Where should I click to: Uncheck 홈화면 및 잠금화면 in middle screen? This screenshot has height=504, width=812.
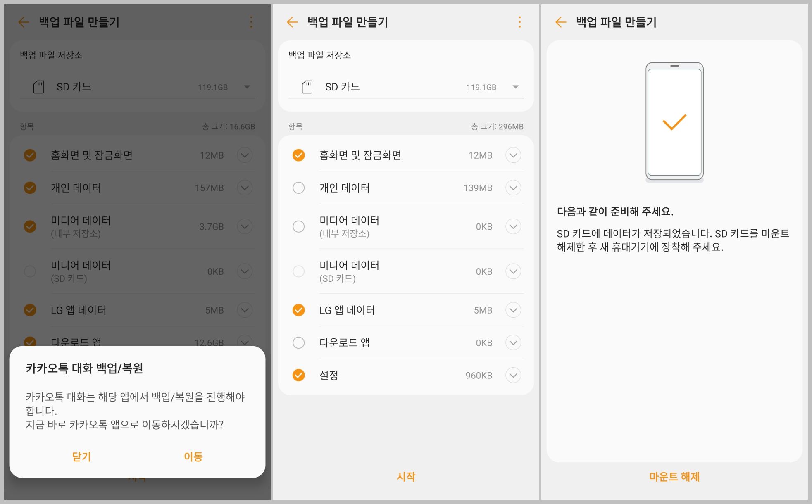click(298, 155)
